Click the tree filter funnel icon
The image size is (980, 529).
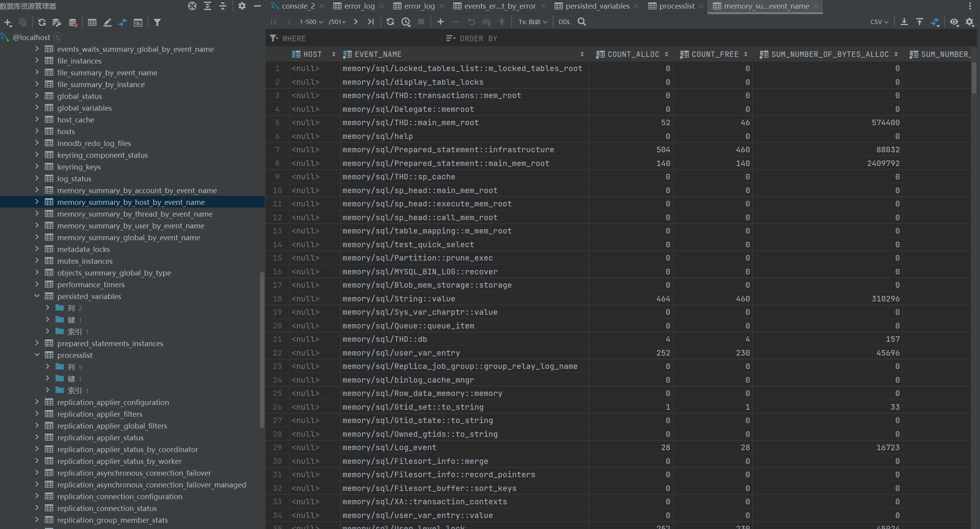[x=157, y=22]
